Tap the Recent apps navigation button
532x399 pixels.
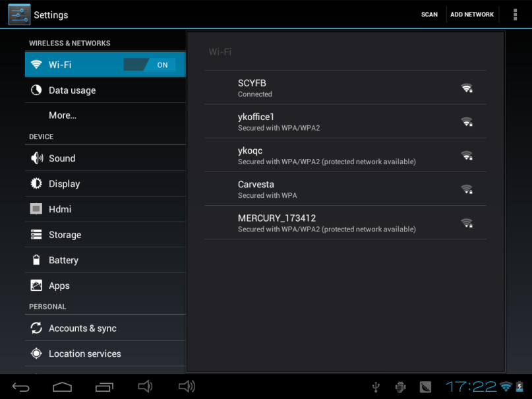coord(104,386)
